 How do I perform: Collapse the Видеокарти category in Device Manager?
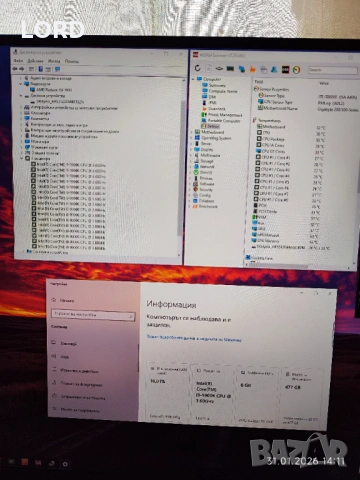[x=21, y=84]
